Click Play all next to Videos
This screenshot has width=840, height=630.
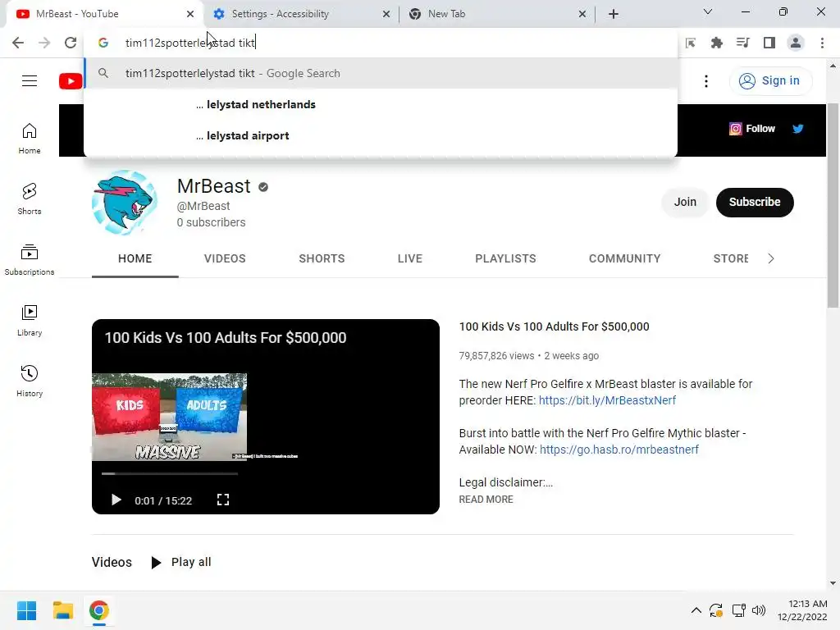click(181, 563)
